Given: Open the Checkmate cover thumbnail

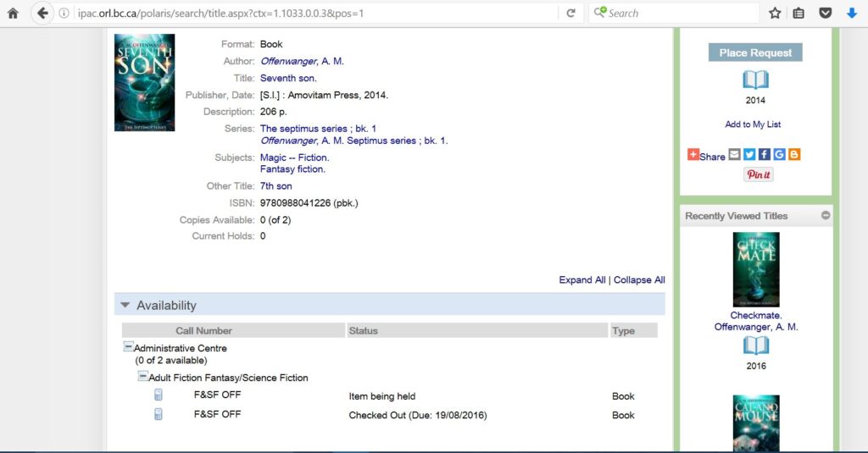Looking at the screenshot, I should coord(755,269).
